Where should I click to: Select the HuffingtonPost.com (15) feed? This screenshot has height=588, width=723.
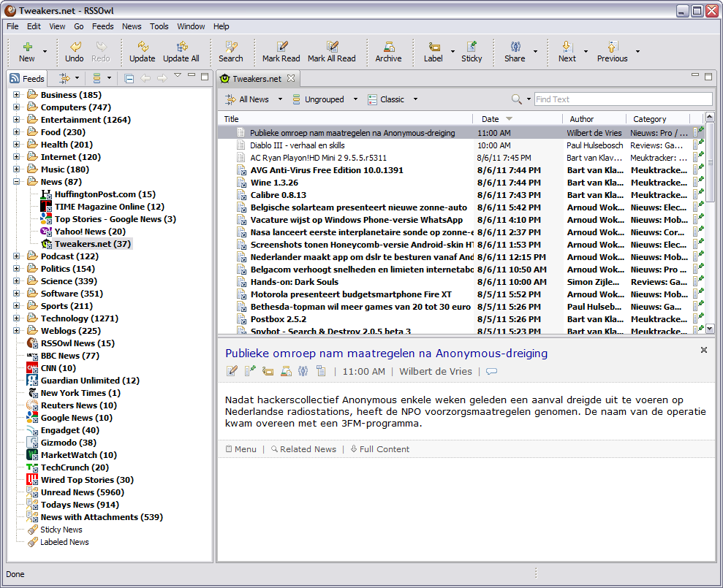point(105,194)
